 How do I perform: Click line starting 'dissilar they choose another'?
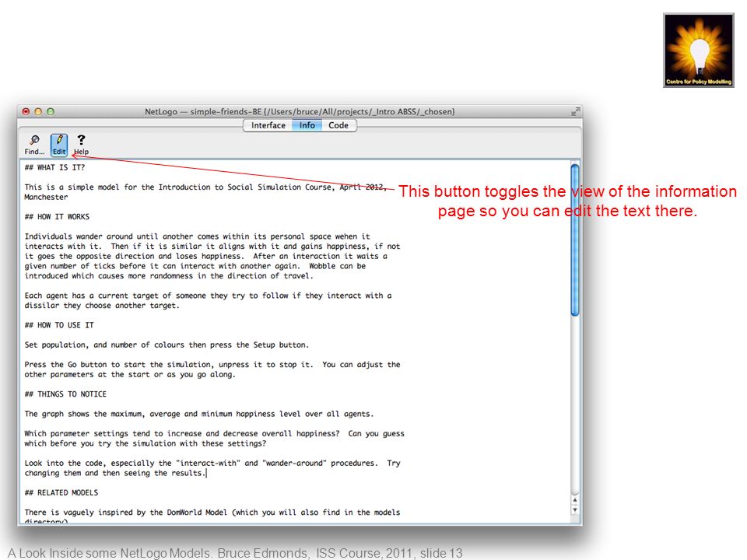coord(102,306)
